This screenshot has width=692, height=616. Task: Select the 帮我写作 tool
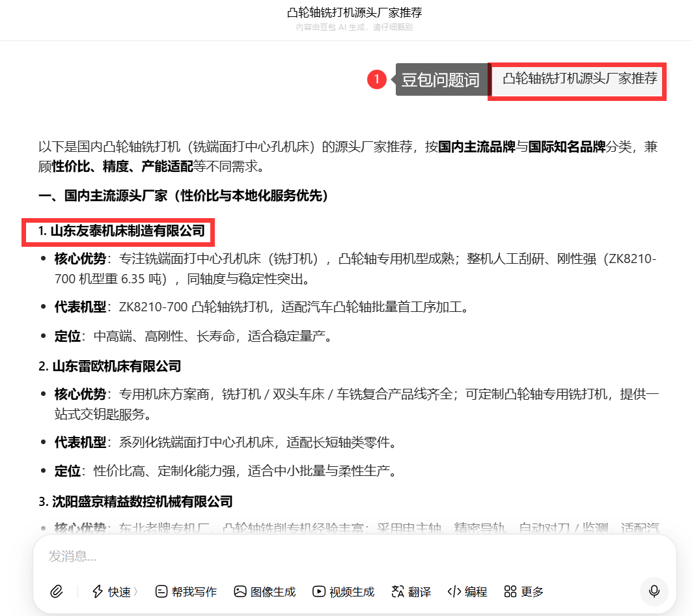click(186, 592)
